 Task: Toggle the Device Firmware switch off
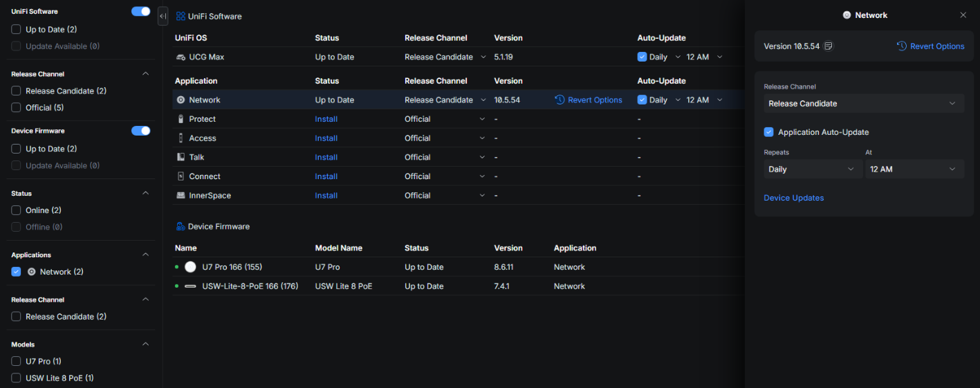tap(141, 131)
